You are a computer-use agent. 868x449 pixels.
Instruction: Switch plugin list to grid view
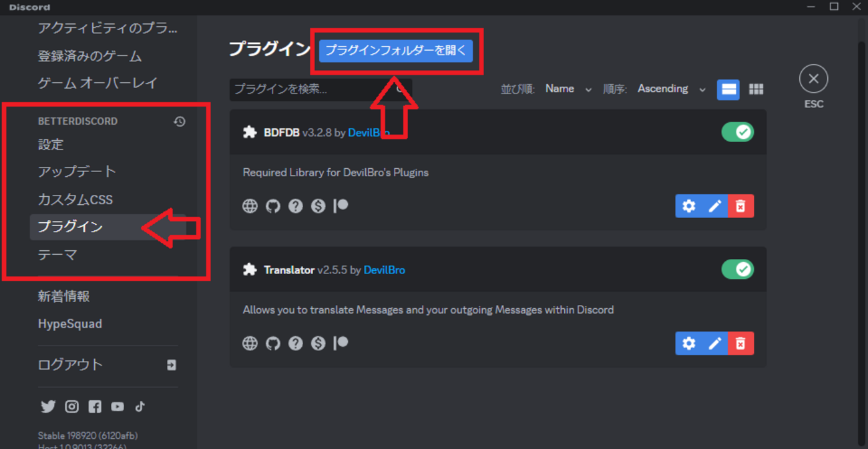(756, 89)
